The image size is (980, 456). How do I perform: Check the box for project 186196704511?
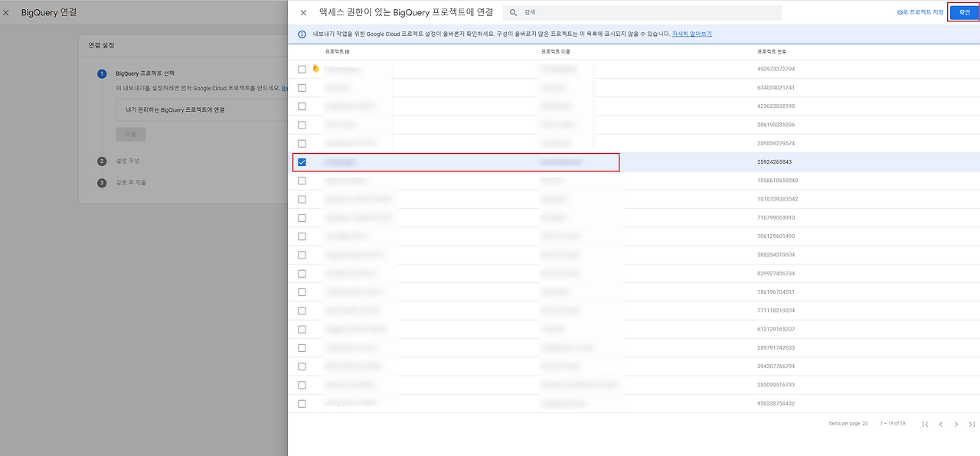[x=302, y=292]
